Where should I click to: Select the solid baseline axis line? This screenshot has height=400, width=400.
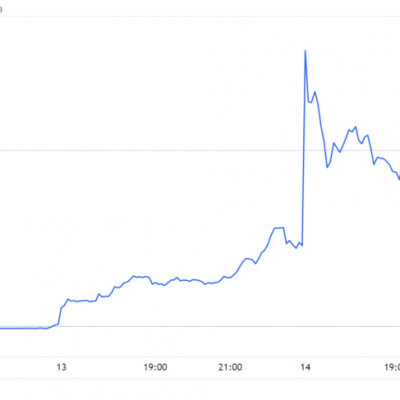(x=200, y=326)
